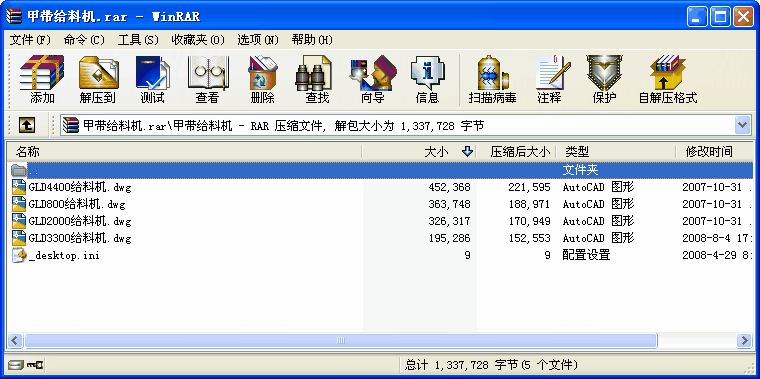Click date 2008-8-4 cell
Image resolution: width=760 pixels, height=379 pixels.
pyautogui.click(x=717, y=238)
